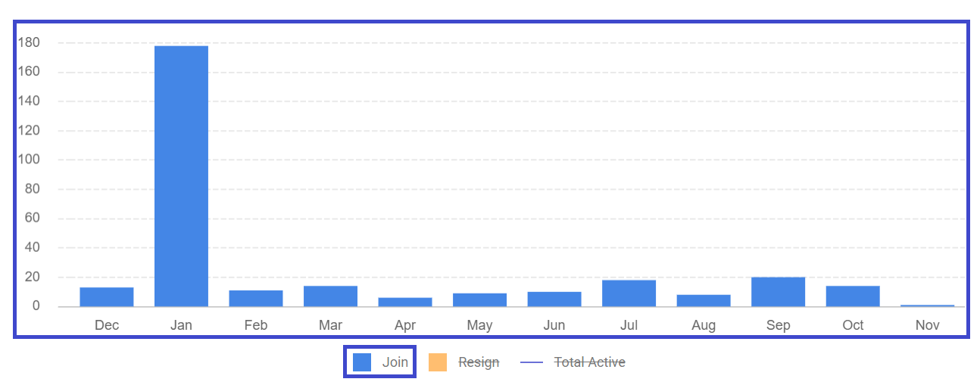Click the orange Resign color swatch
The height and width of the screenshot is (382, 980).
(437, 363)
